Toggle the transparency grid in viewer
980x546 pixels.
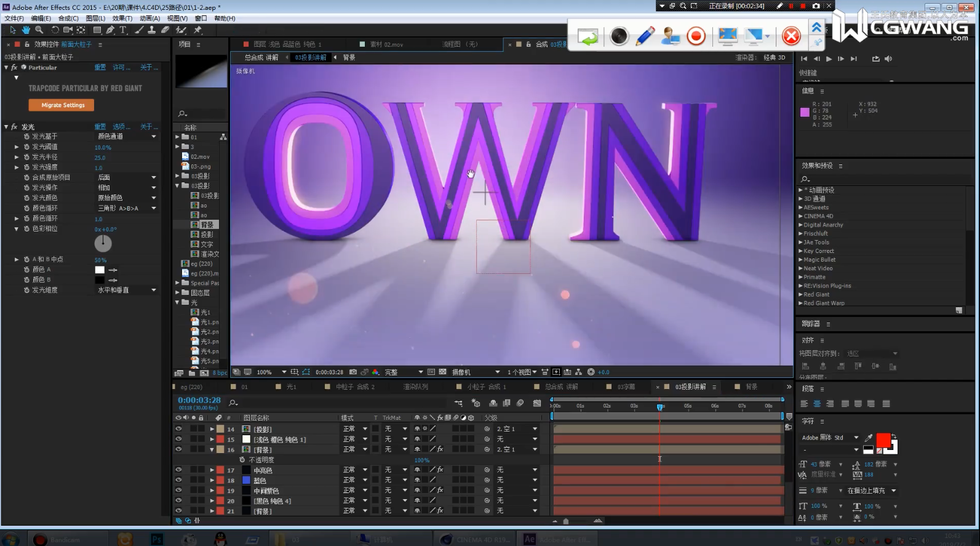pyautogui.click(x=442, y=372)
